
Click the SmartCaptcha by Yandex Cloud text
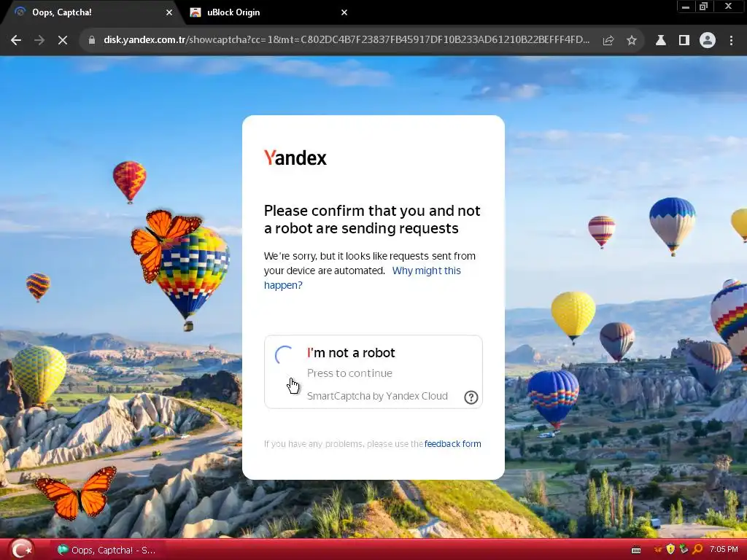click(x=377, y=396)
